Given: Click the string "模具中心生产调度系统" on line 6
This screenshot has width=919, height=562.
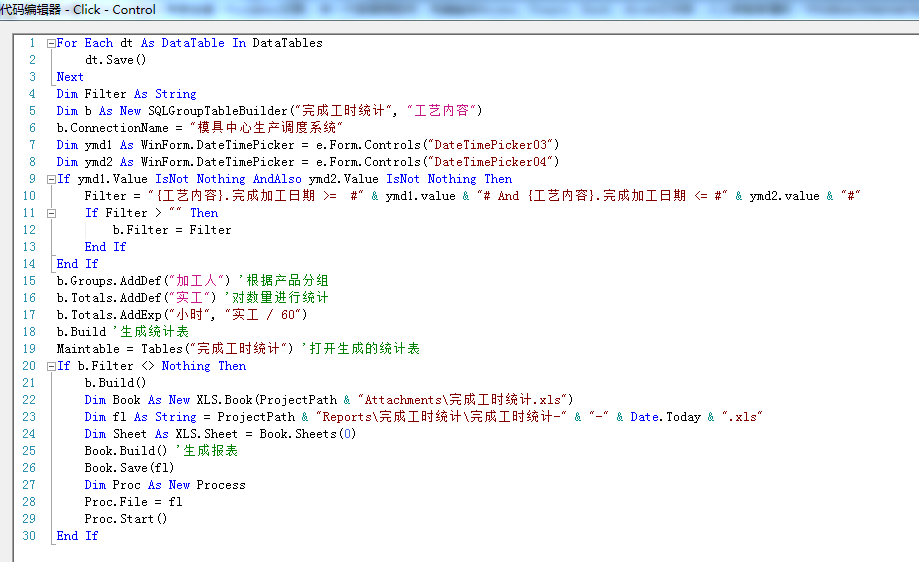Looking at the screenshot, I should 266,128.
